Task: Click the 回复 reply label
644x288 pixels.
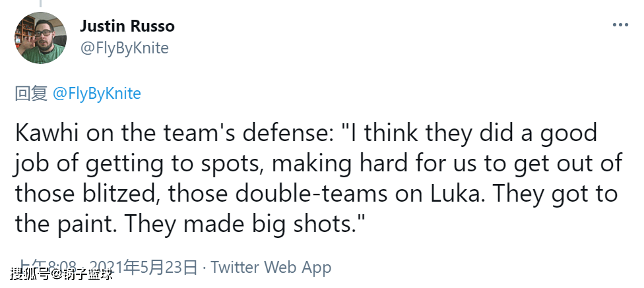Action: [31, 94]
